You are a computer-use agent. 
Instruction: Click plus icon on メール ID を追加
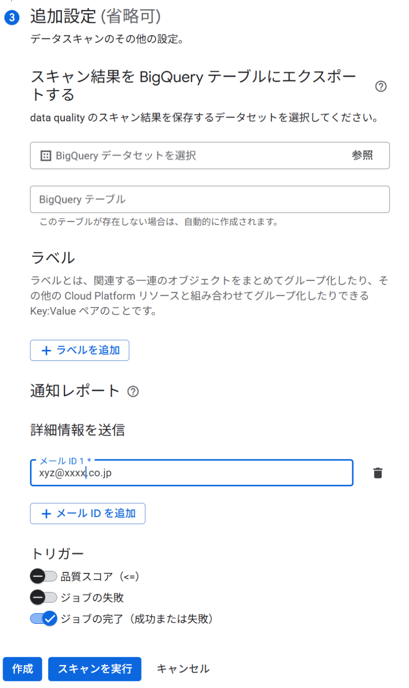[x=46, y=513]
